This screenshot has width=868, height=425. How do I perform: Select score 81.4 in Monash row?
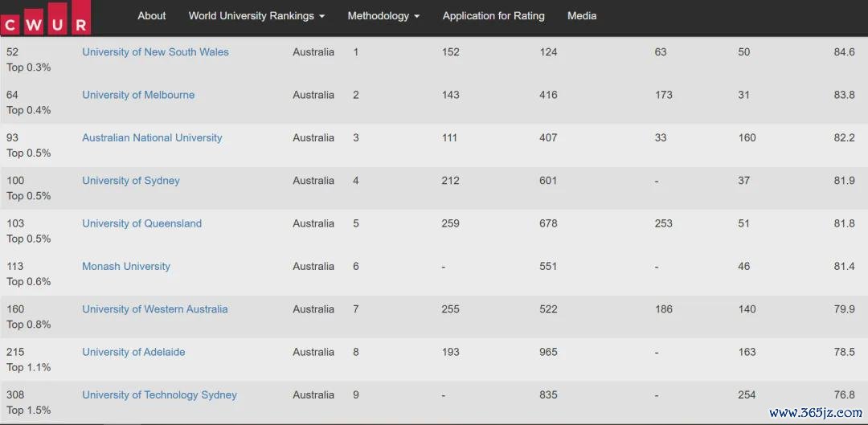pyautogui.click(x=844, y=266)
